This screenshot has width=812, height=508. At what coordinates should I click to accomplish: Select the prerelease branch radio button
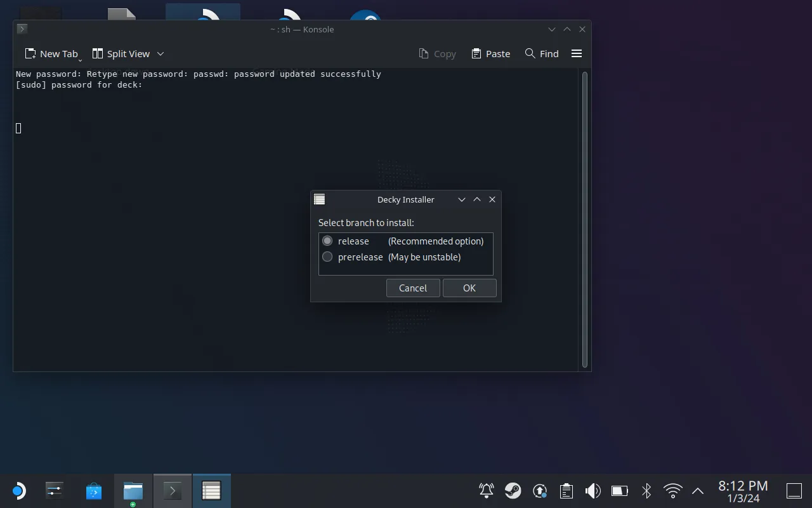pyautogui.click(x=327, y=257)
